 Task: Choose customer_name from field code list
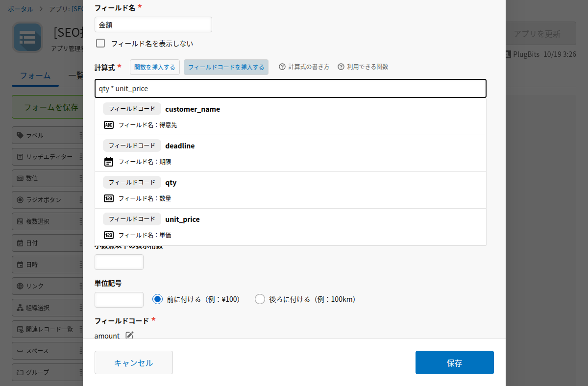point(290,117)
